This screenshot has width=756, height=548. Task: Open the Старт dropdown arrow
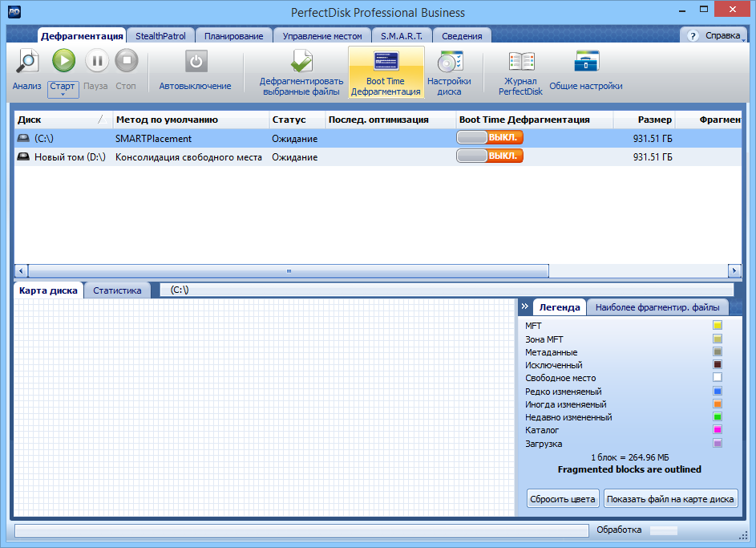tap(63, 95)
